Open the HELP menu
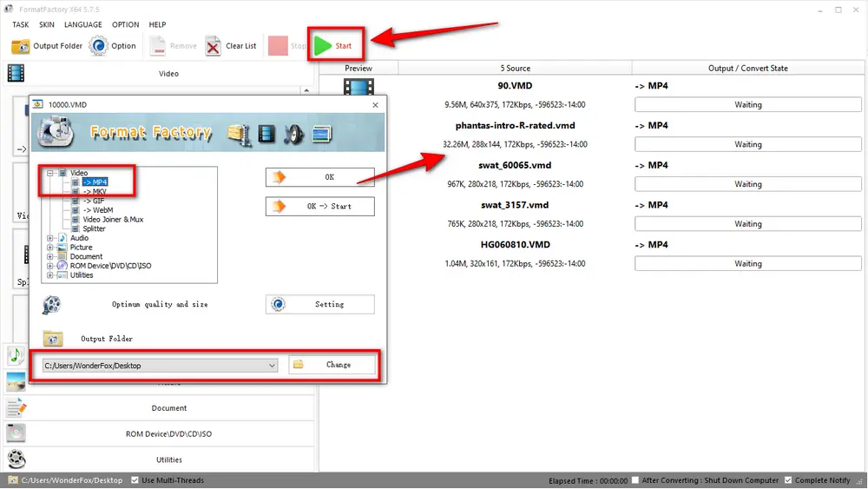Image resolution: width=868 pixels, height=489 pixels. [x=157, y=24]
